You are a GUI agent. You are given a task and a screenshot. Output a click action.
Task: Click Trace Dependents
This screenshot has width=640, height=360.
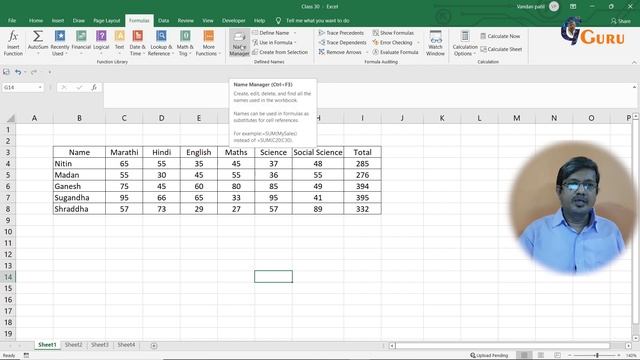(x=342, y=42)
